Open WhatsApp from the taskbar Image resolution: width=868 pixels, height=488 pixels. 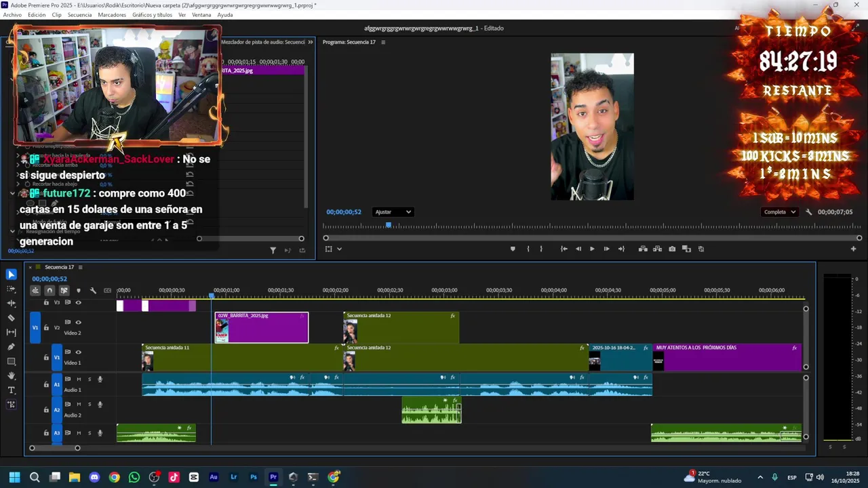point(134,477)
